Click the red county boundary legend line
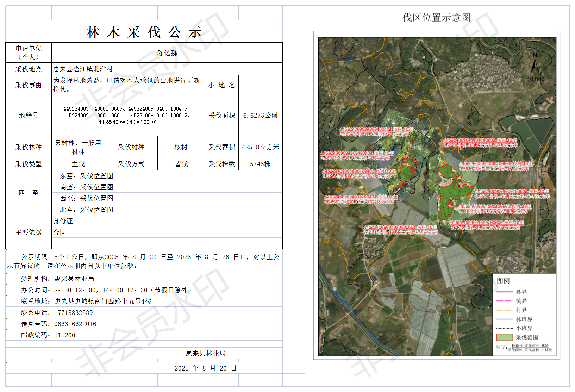575x392 pixels. 504,292
